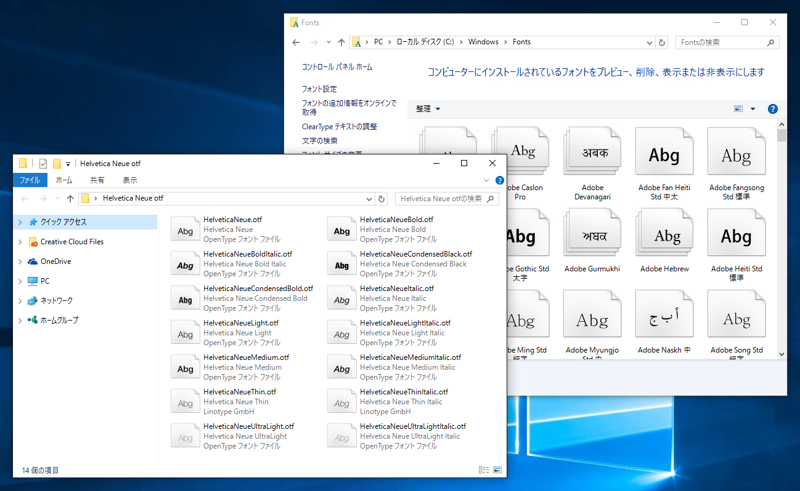This screenshot has width=800, height=491.
Task: Click help icon in Fonts window
Action: pyautogui.click(x=772, y=109)
